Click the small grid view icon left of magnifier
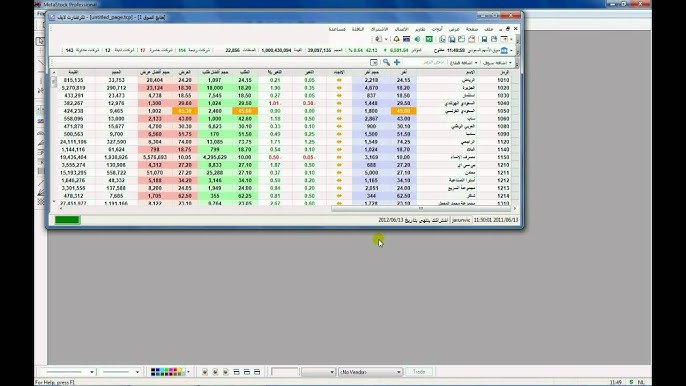This screenshot has height=386, width=686. tap(374, 62)
